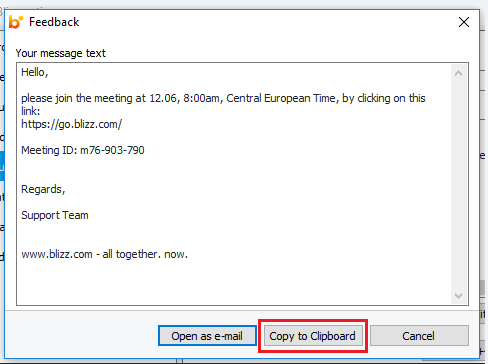Image resolution: width=488 pixels, height=364 pixels.
Task: Open the message as e-mail
Action: [207, 336]
